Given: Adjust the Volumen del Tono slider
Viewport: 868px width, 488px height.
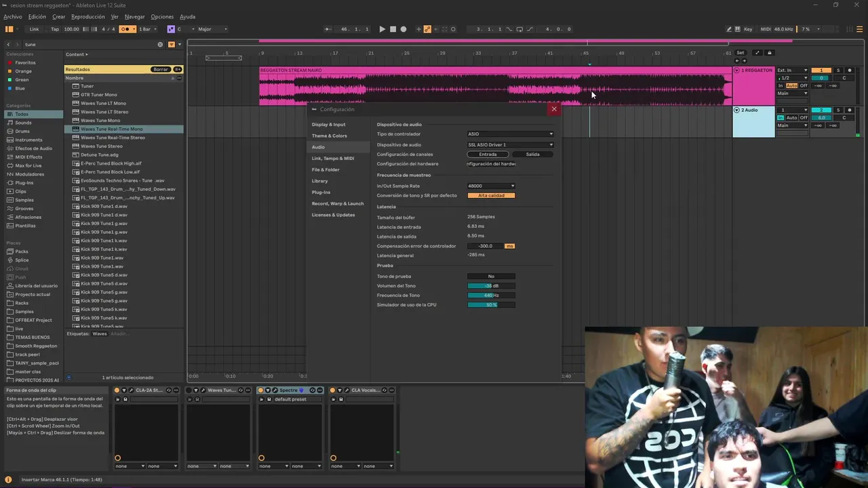Looking at the screenshot, I should (491, 286).
